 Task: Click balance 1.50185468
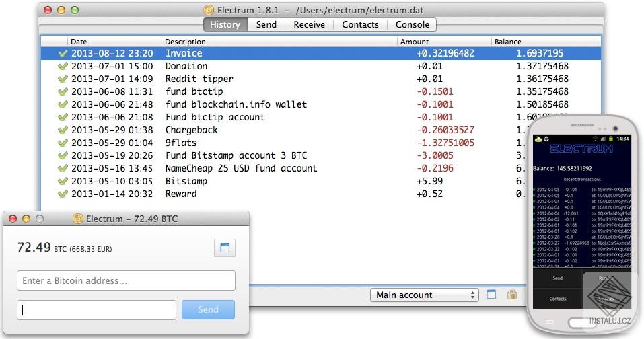pos(542,104)
